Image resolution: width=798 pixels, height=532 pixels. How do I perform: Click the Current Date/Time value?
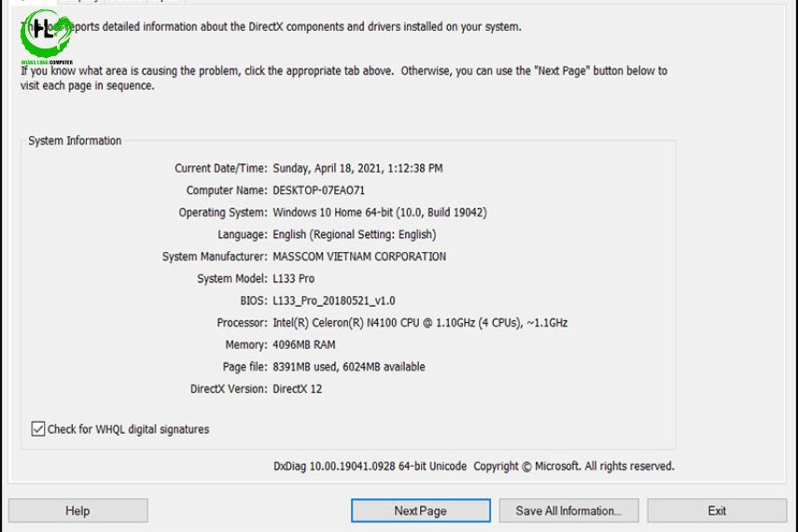click(x=357, y=169)
